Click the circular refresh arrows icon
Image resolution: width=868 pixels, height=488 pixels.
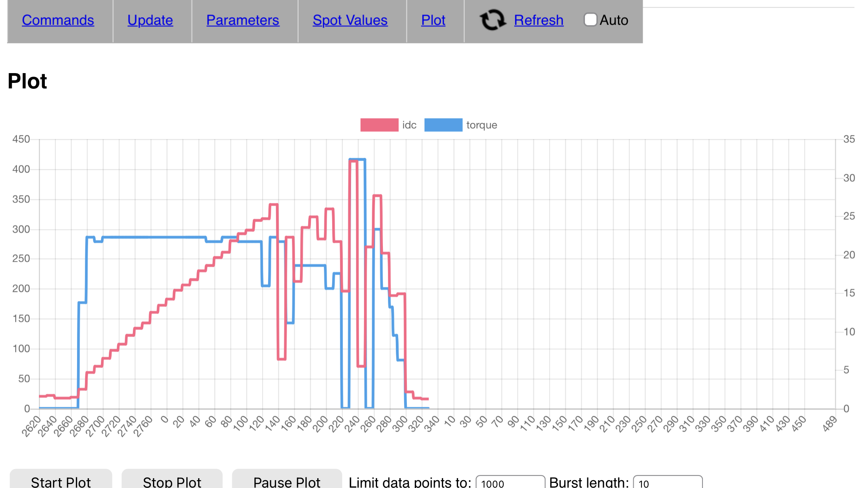click(x=492, y=20)
